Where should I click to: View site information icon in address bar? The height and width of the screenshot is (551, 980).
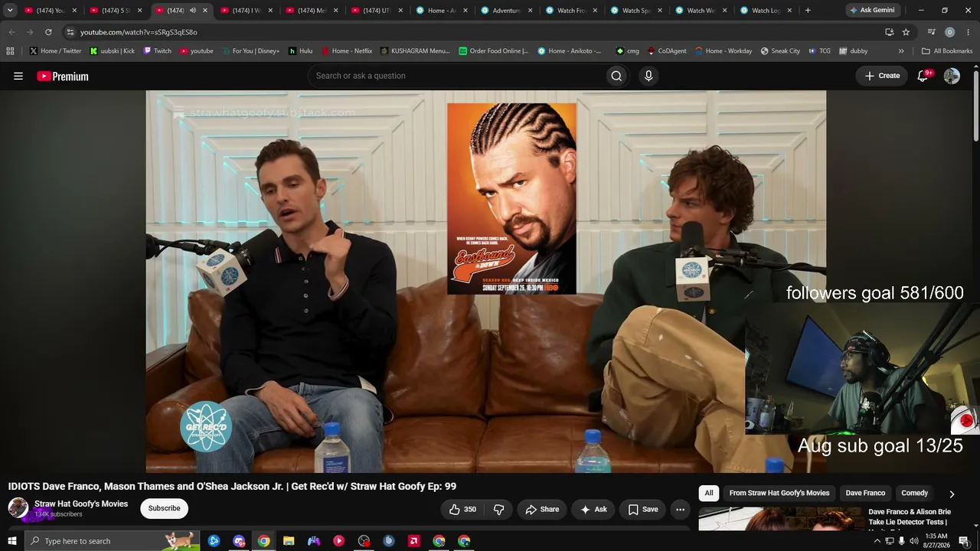(70, 32)
